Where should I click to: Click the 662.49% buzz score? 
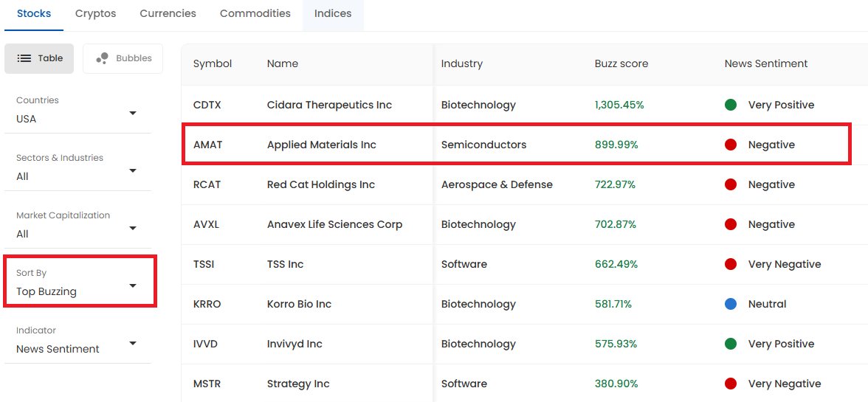[616, 264]
